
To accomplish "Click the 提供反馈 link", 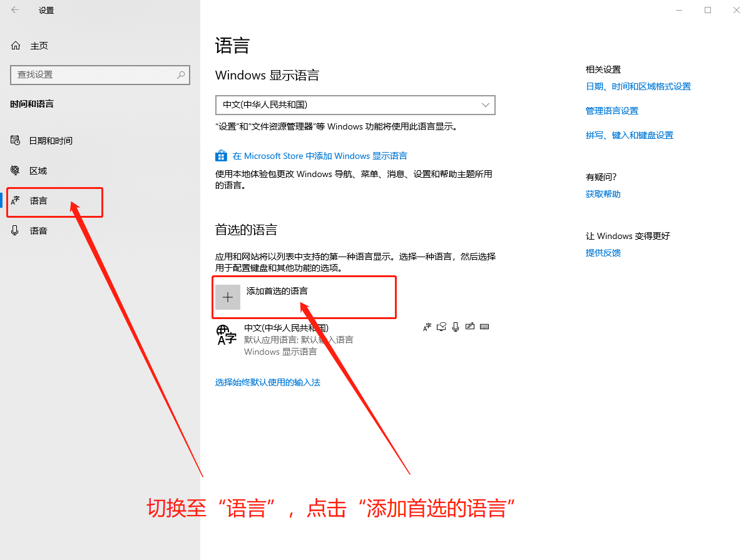I will (x=603, y=253).
